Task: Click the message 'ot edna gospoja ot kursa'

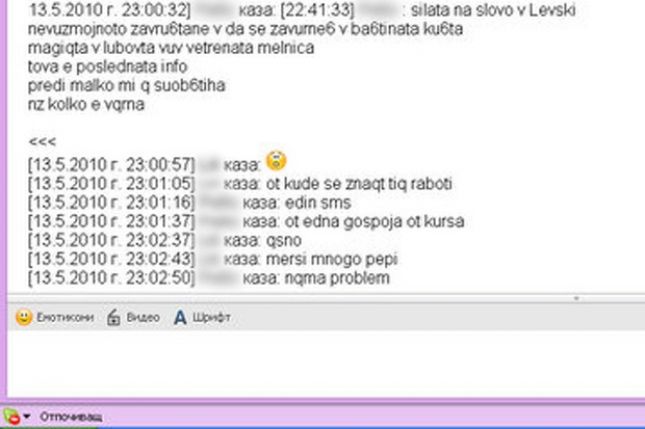Action: (374, 222)
